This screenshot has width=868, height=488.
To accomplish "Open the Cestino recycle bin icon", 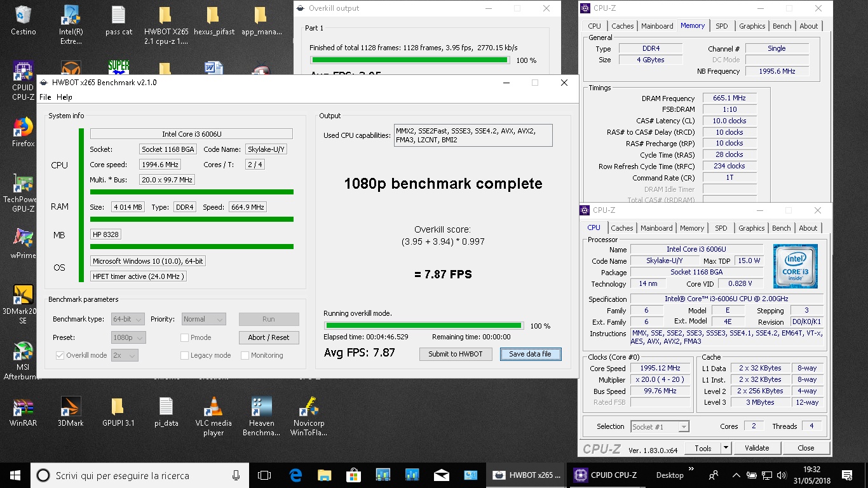I will point(24,20).
